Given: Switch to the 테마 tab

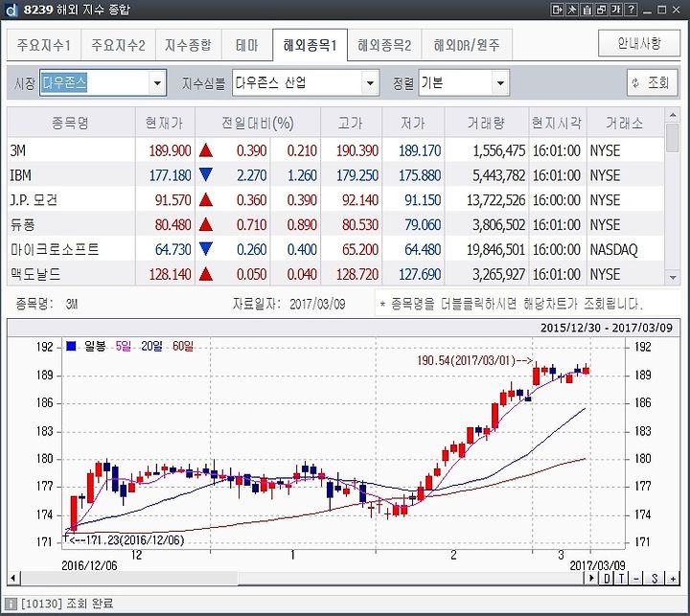Looking at the screenshot, I should 247,45.
